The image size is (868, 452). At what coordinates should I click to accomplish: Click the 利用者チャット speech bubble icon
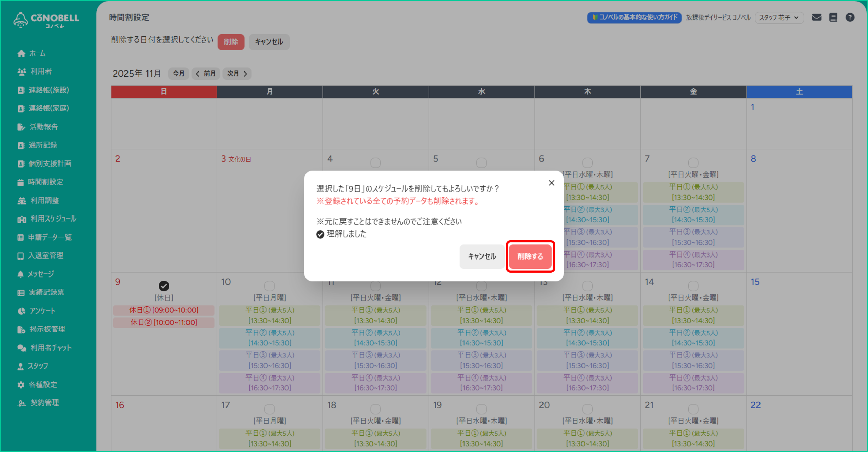[21, 348]
